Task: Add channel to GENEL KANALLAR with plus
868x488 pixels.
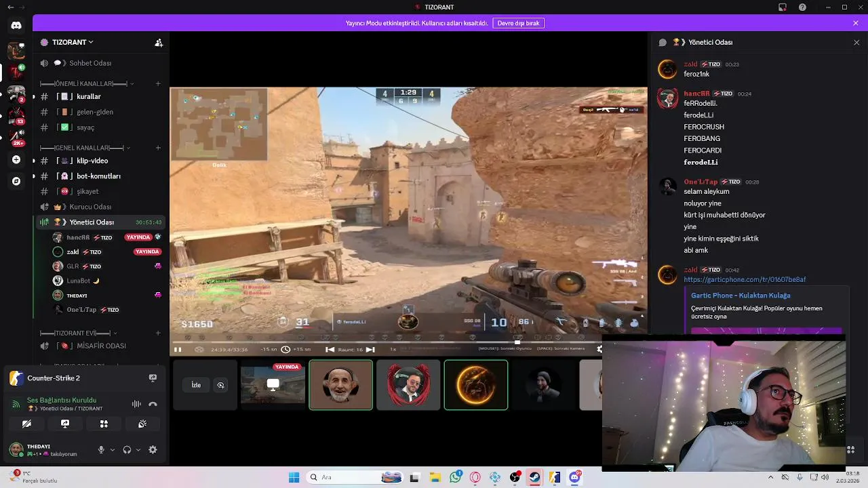Action: pos(158,148)
